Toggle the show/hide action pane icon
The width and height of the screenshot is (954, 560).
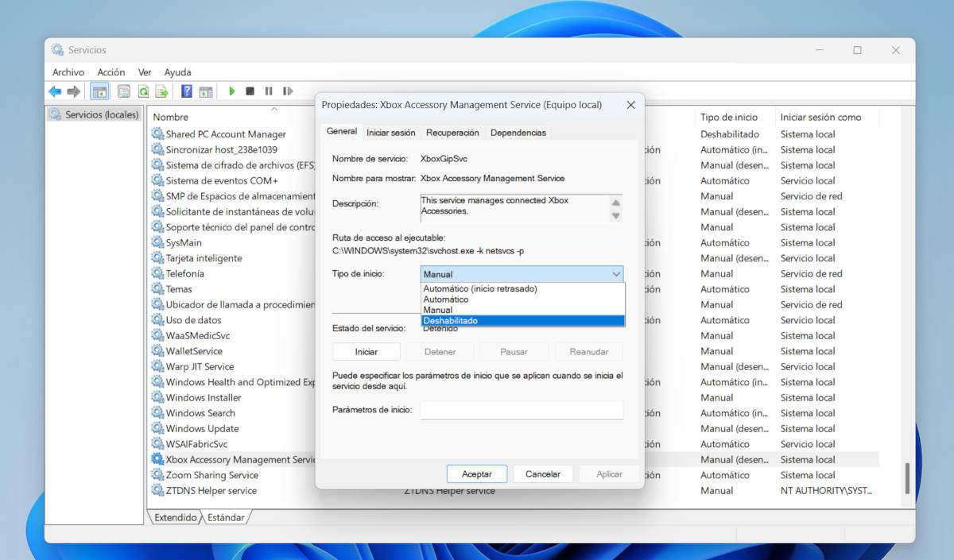tap(206, 91)
